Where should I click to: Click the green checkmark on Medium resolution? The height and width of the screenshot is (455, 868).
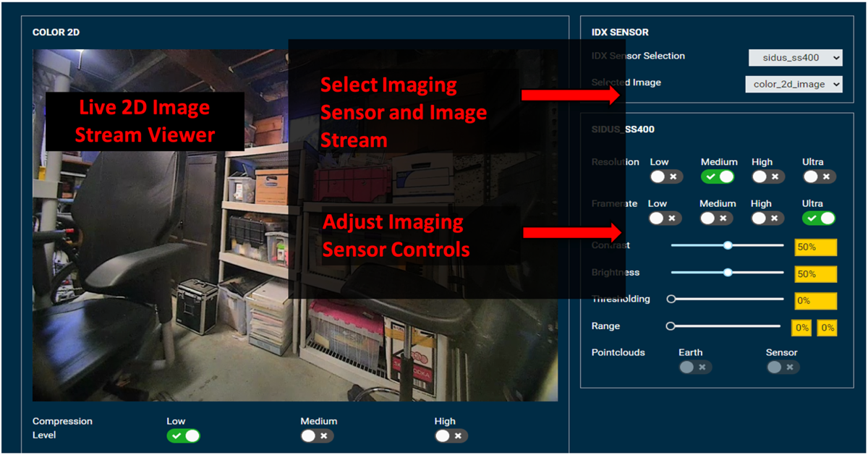coord(712,176)
